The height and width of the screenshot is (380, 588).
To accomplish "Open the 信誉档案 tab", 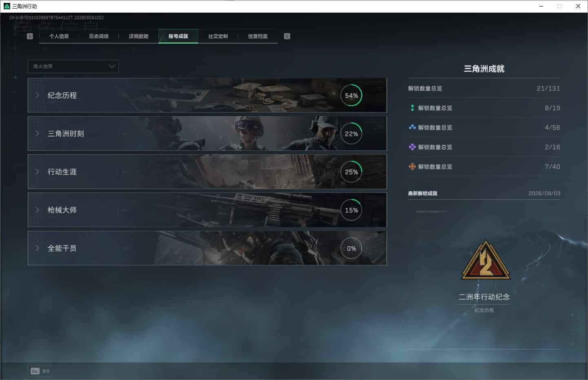I will pos(258,36).
